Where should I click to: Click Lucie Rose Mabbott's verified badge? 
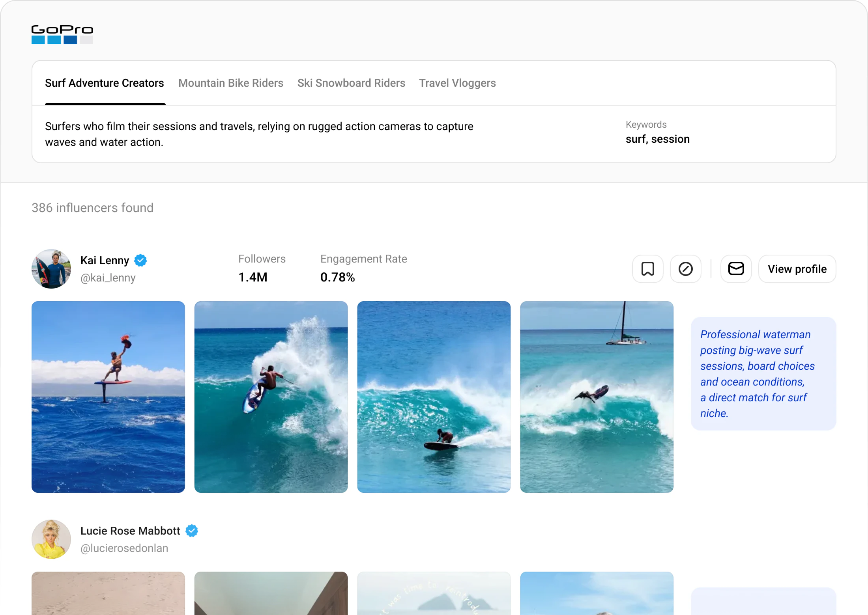click(192, 531)
